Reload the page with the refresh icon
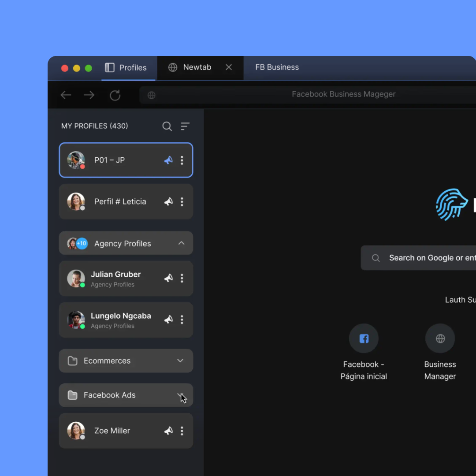The image size is (476, 476). pos(115,95)
